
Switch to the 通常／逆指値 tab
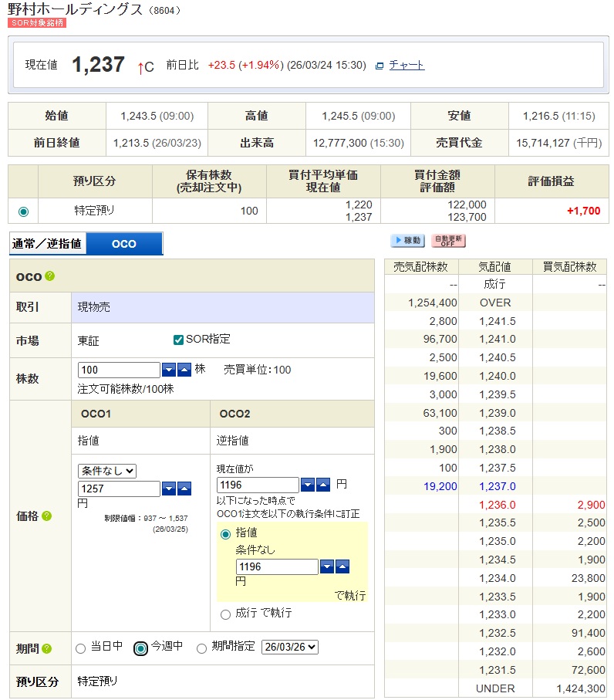pyautogui.click(x=47, y=243)
